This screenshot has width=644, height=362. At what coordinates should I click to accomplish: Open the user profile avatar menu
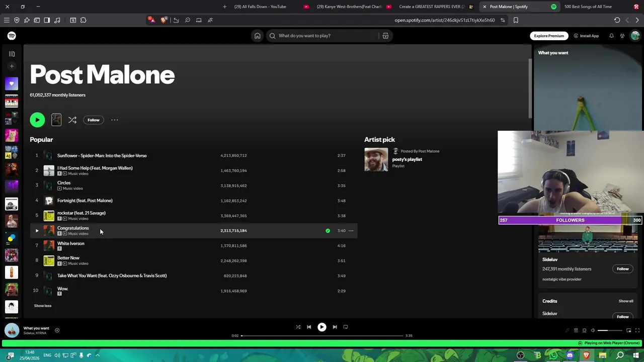tap(635, 36)
